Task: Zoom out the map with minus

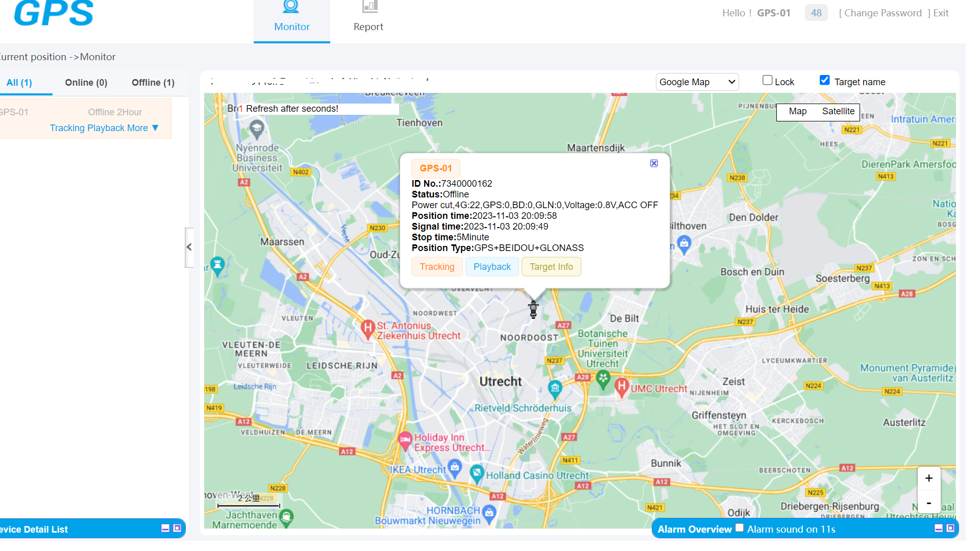Action: (x=929, y=503)
